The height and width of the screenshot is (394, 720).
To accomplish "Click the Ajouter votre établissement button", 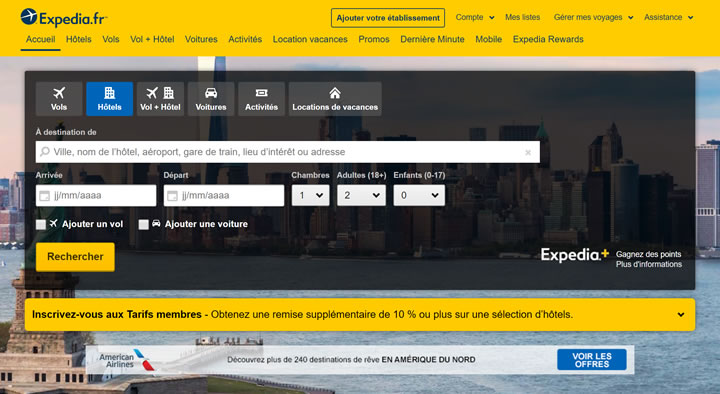I will click(388, 18).
